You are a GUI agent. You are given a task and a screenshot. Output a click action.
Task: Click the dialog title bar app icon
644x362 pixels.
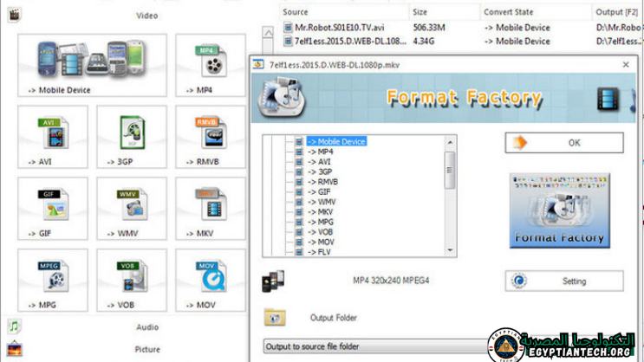[258, 64]
